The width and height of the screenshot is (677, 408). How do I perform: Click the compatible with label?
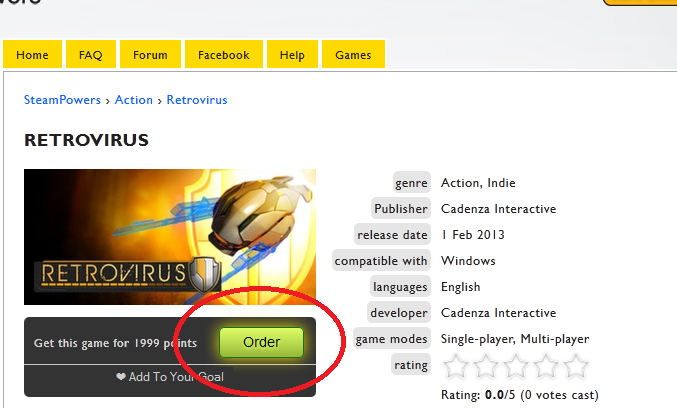(x=381, y=261)
